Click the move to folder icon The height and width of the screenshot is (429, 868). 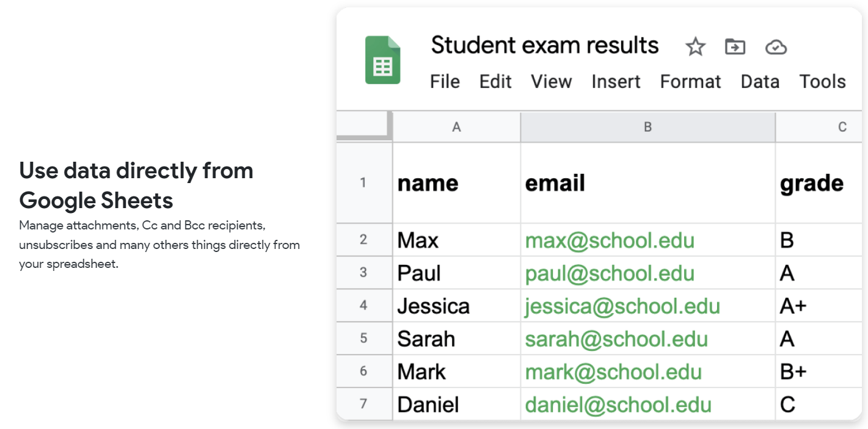pyautogui.click(x=735, y=46)
